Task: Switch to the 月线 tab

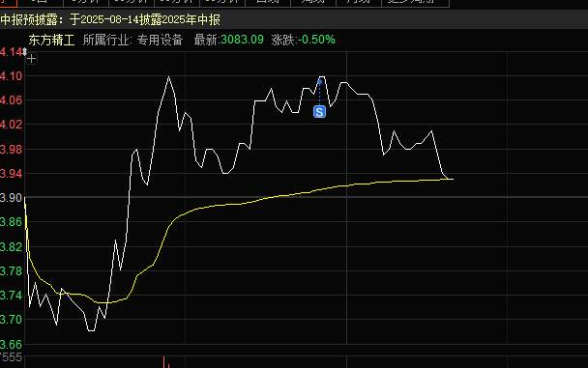Action: pyautogui.click(x=359, y=2)
